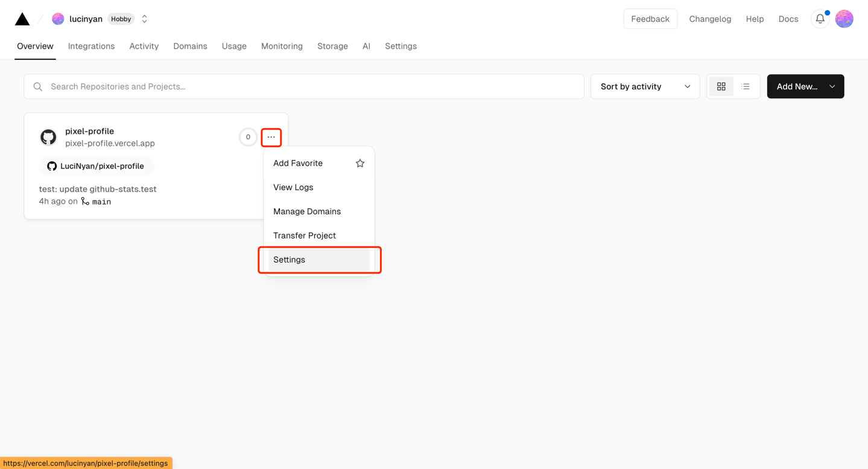Viewport: 868px width, 469px height.
Task: Select the grid view toggle
Action: (x=721, y=86)
